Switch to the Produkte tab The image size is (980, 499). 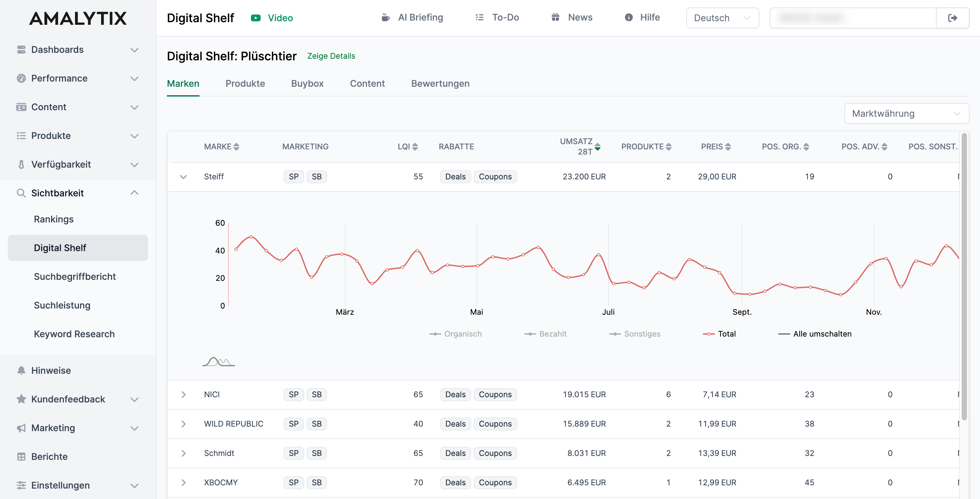pos(245,83)
